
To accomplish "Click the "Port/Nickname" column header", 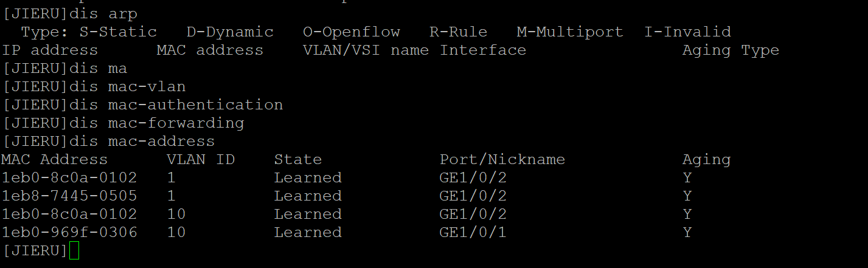I will click(x=502, y=159).
